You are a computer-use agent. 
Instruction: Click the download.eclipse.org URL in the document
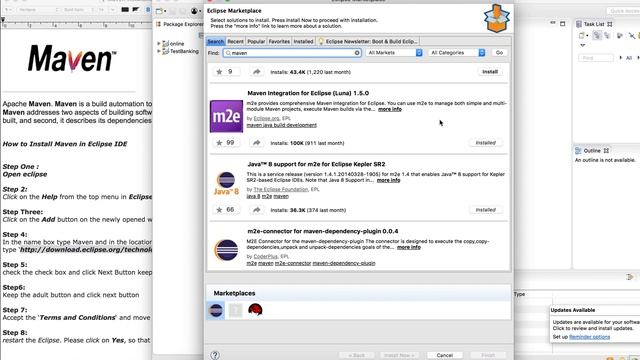[86, 249]
